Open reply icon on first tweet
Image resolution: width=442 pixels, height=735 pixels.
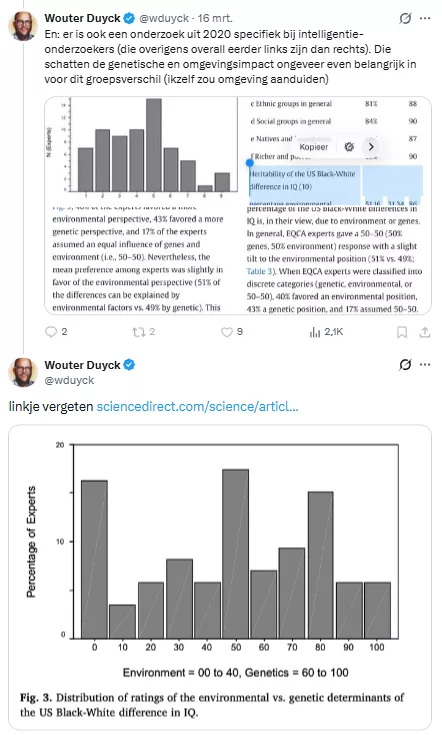51,332
